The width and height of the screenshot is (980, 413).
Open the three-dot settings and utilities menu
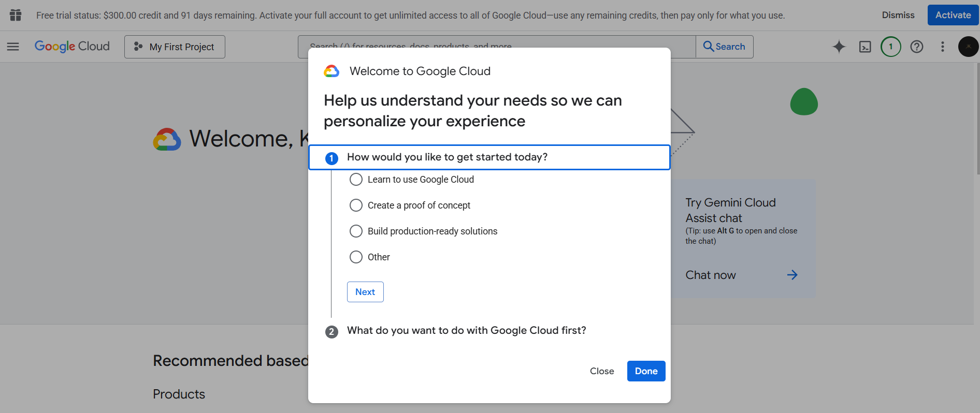943,47
